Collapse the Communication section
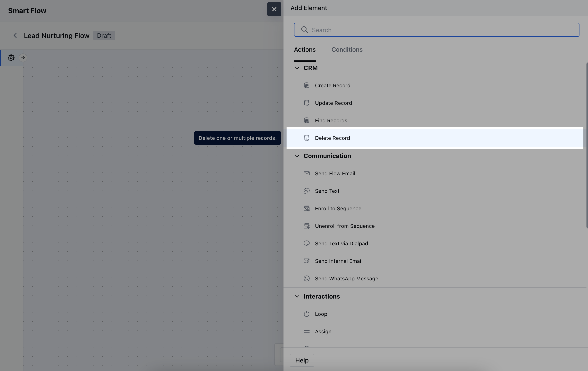The width and height of the screenshot is (588, 371). 297,156
